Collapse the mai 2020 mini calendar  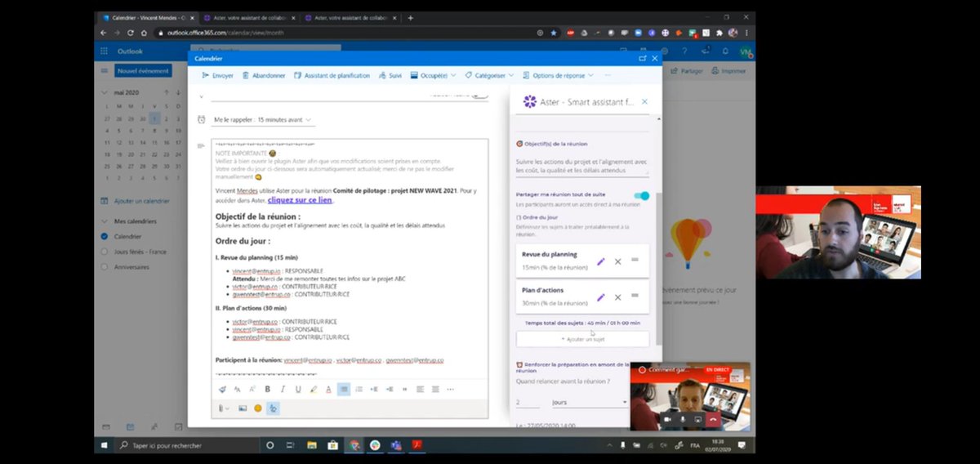[104, 92]
